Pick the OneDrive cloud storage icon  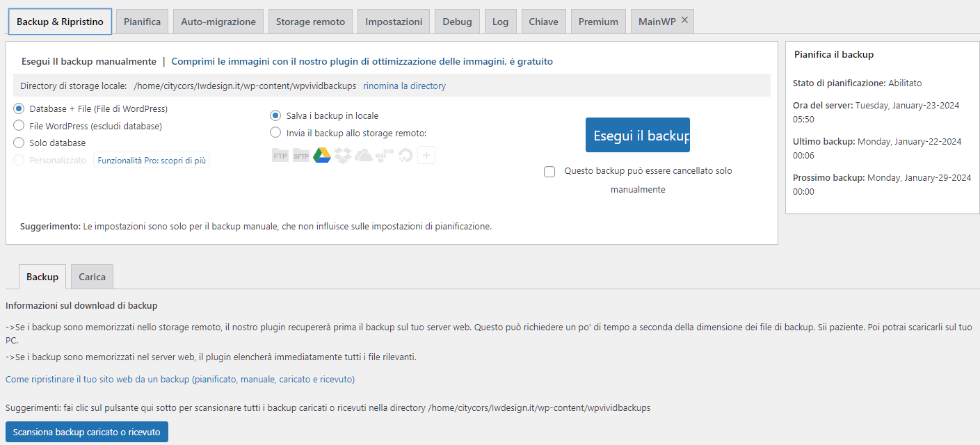(363, 156)
